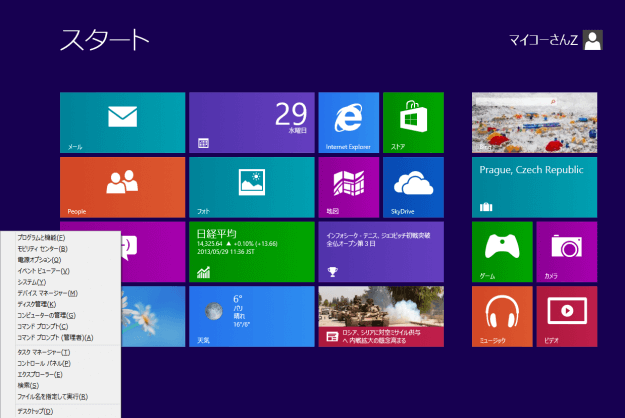
Task: Launch Internet Explorer tile
Action: (349, 122)
